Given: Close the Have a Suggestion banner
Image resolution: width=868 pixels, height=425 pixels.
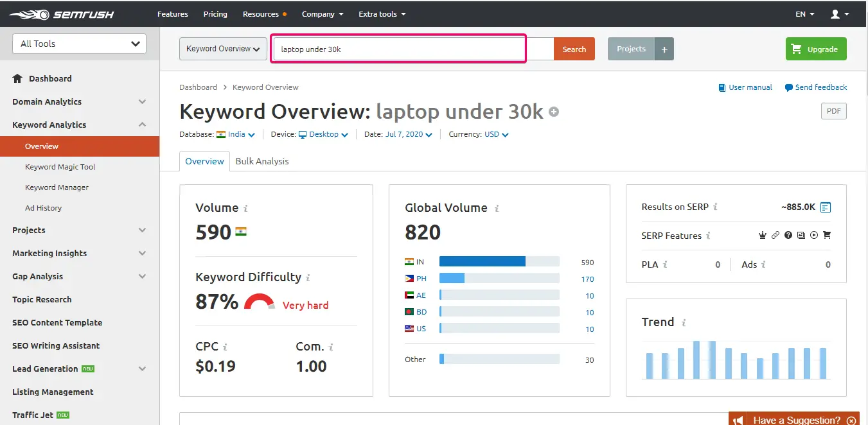Looking at the screenshot, I should pyautogui.click(x=852, y=421).
